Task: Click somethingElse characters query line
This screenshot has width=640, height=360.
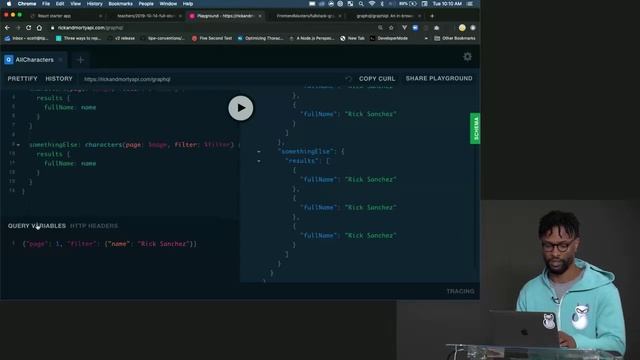Action: click(135, 145)
